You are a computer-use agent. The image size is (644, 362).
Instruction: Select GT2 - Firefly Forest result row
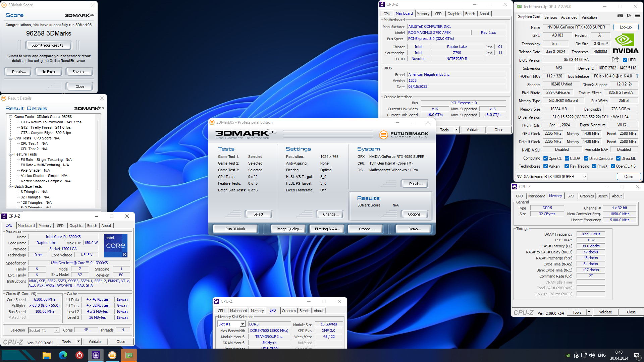46,128
